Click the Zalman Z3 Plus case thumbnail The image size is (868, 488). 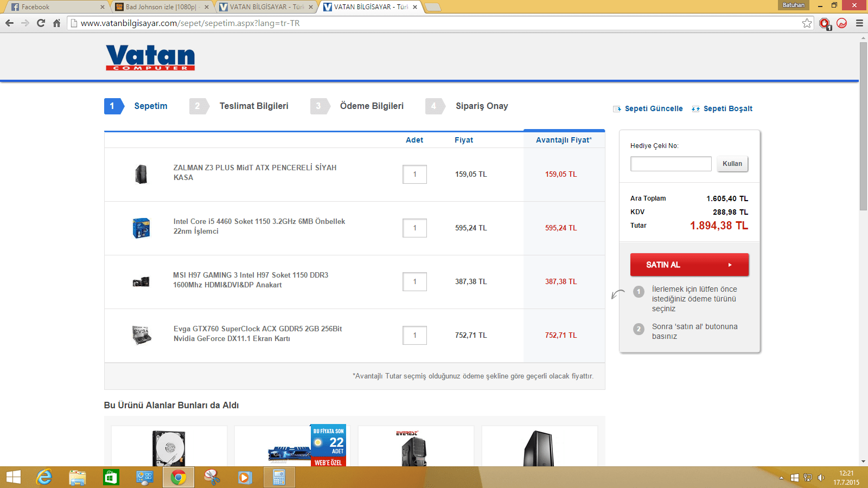[141, 174]
